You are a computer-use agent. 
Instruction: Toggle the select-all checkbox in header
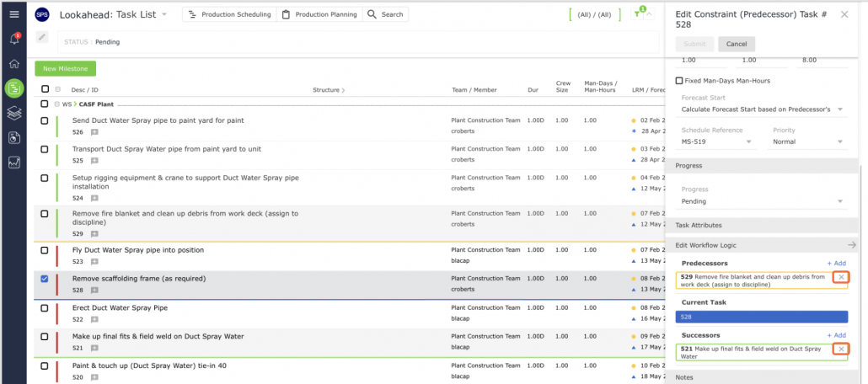pyautogui.click(x=45, y=89)
